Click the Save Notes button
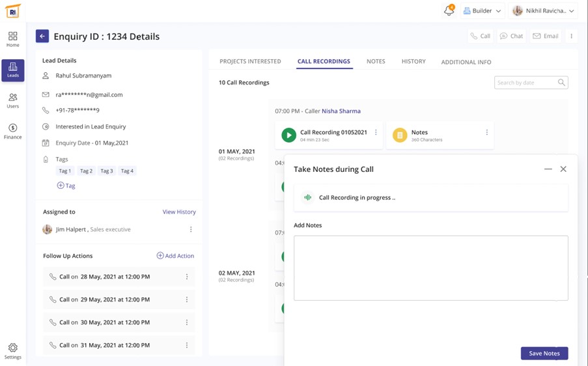The width and height of the screenshot is (588, 366). pos(544,354)
